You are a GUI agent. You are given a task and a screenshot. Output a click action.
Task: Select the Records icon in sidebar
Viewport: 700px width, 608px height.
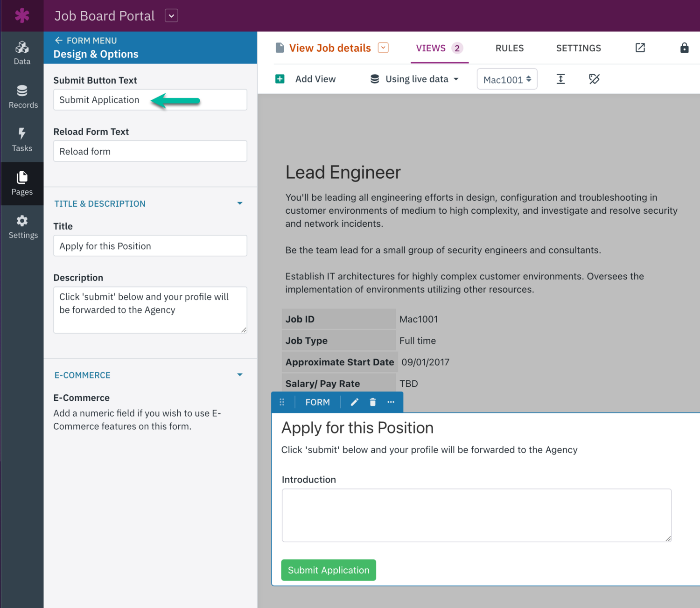click(22, 96)
